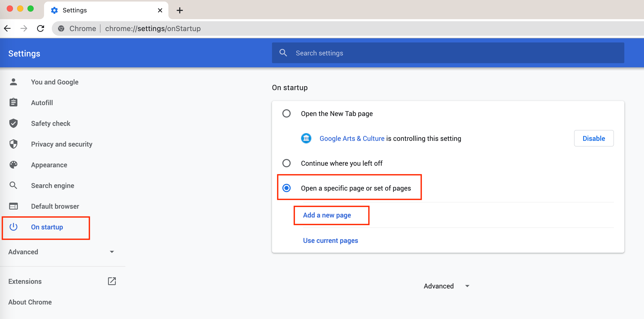Click the On startup power icon

coord(13,227)
